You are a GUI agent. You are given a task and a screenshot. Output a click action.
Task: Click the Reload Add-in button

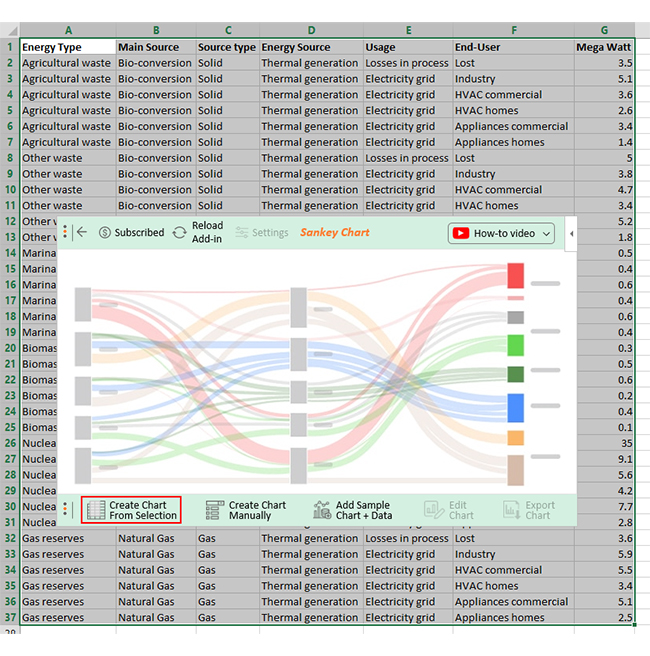click(198, 232)
